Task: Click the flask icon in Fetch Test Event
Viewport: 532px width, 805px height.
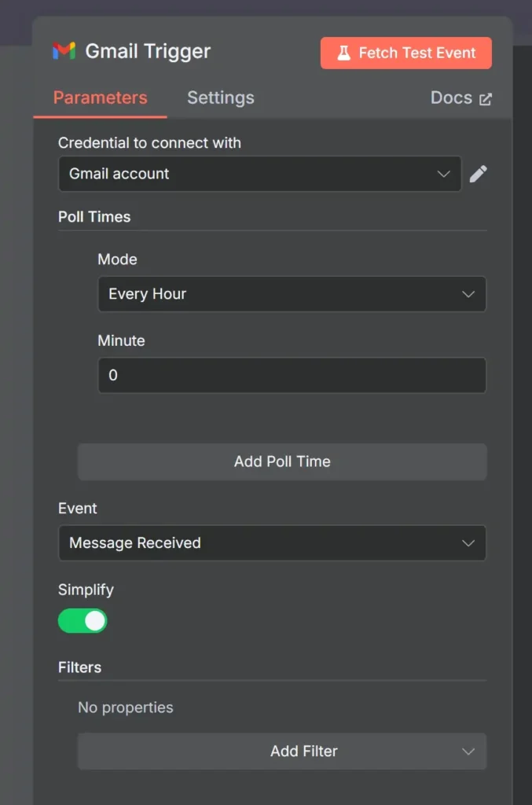Action: pos(343,53)
